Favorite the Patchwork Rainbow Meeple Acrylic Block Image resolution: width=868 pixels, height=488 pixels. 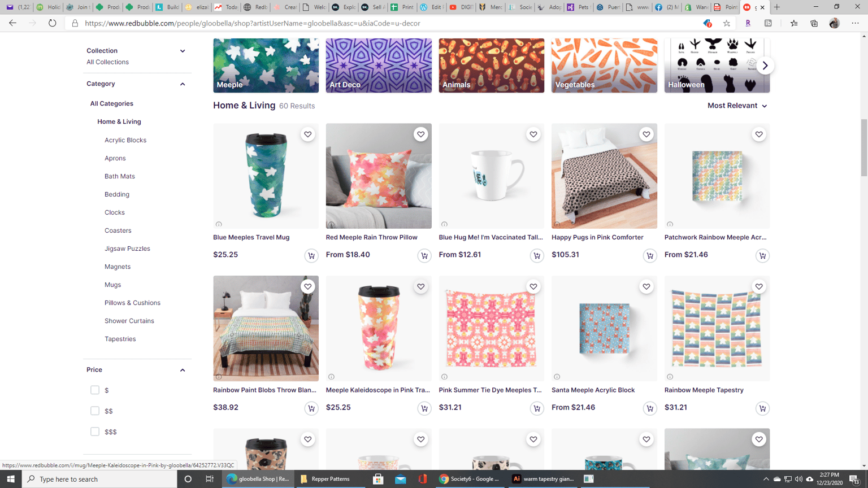pos(759,134)
